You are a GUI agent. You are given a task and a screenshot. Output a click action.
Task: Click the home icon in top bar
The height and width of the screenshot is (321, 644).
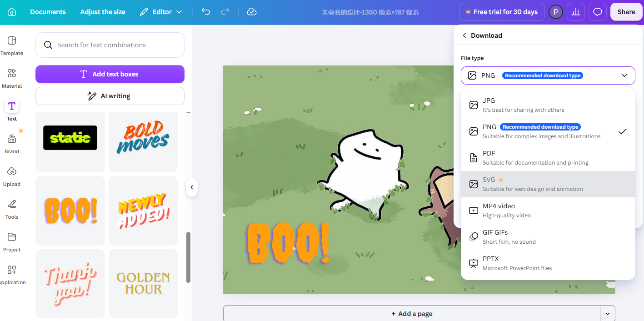pos(12,12)
